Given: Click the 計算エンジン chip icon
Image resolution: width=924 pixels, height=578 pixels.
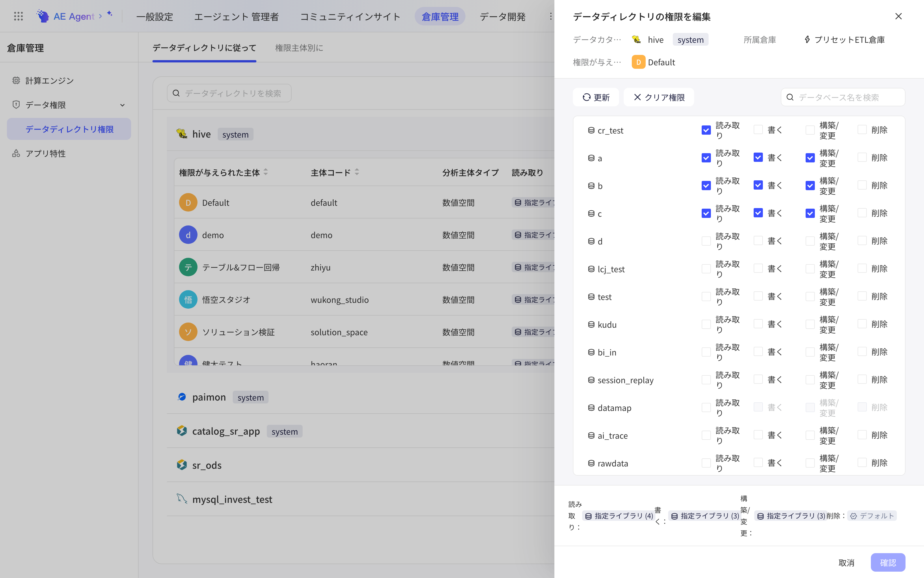Looking at the screenshot, I should click(x=16, y=80).
